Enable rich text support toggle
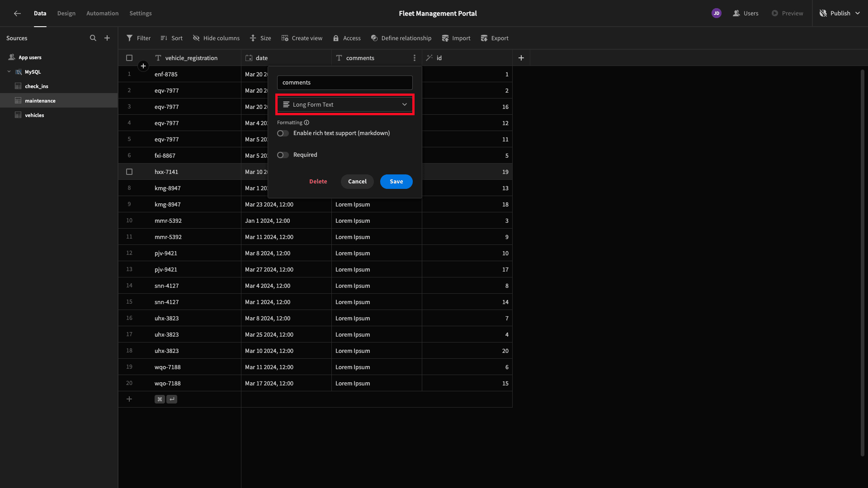The height and width of the screenshot is (488, 868). pyautogui.click(x=283, y=133)
